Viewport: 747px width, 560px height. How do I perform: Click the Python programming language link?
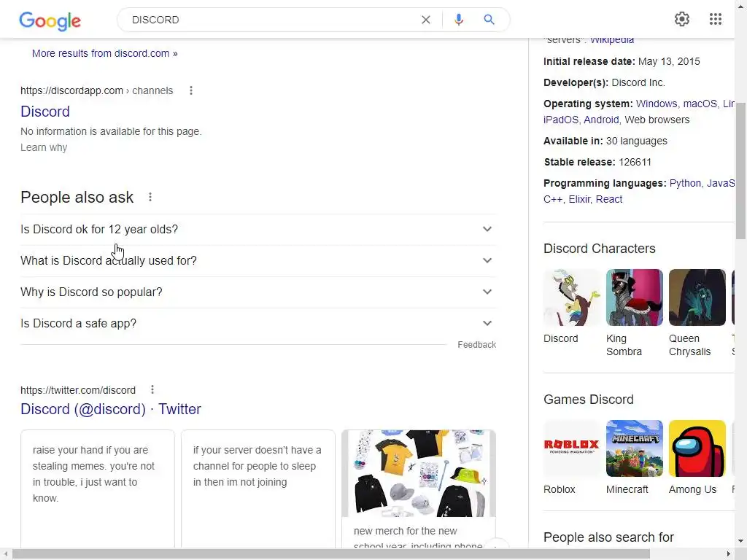pyautogui.click(x=685, y=183)
